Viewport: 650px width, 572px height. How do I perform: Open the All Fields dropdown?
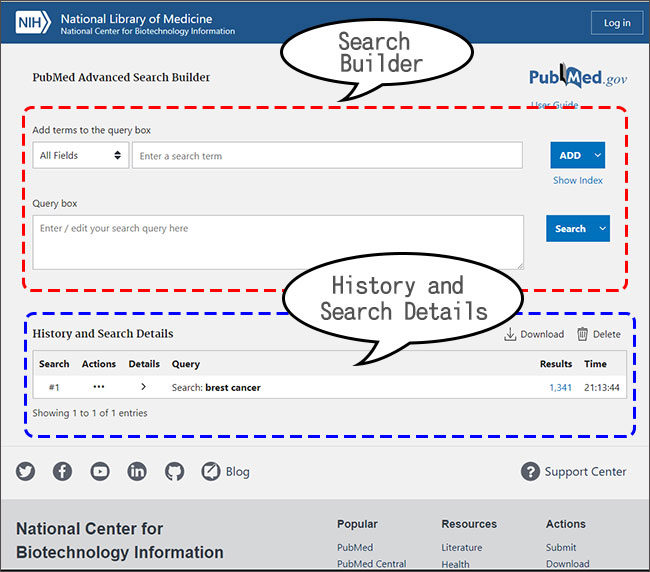click(x=81, y=155)
